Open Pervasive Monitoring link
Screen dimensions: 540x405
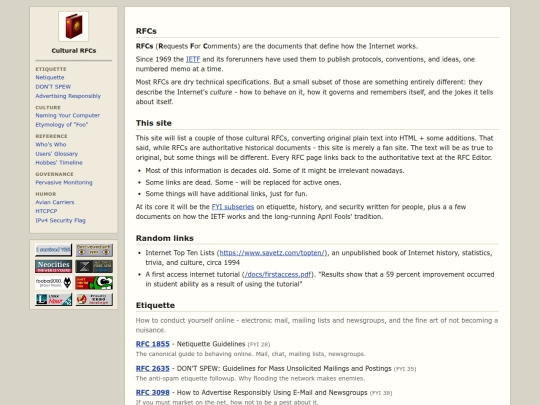click(x=64, y=183)
